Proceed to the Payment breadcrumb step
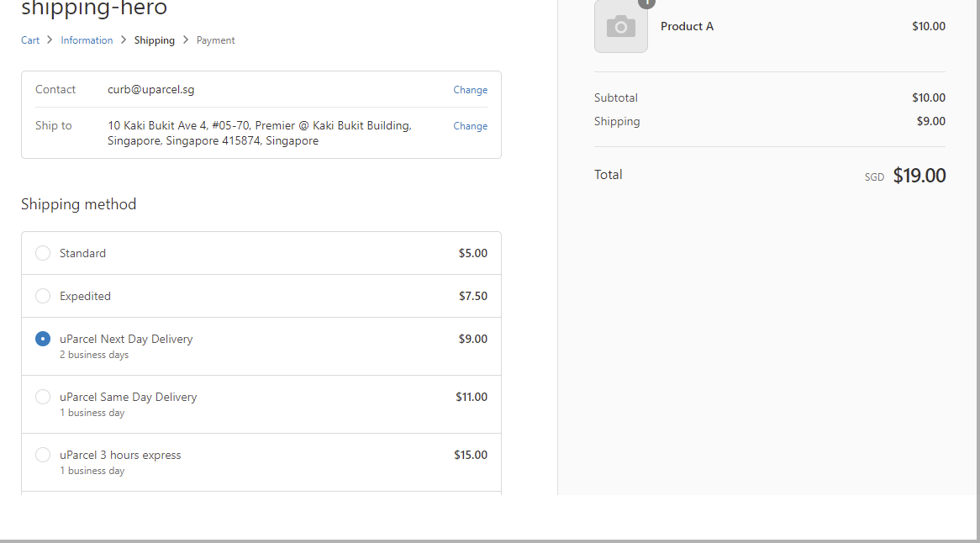 (x=215, y=40)
